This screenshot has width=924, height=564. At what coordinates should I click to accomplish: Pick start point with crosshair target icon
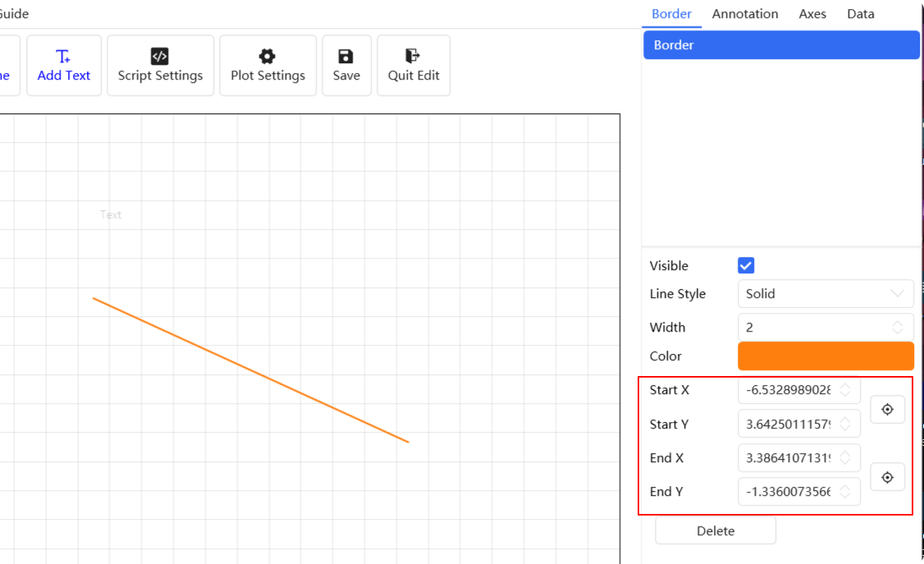point(887,409)
